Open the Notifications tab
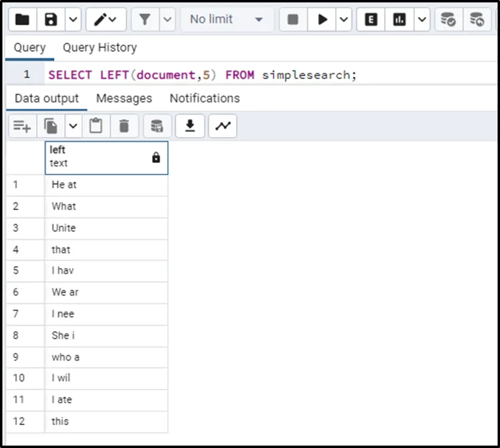Screen dimensions: 500x448 click(204, 98)
